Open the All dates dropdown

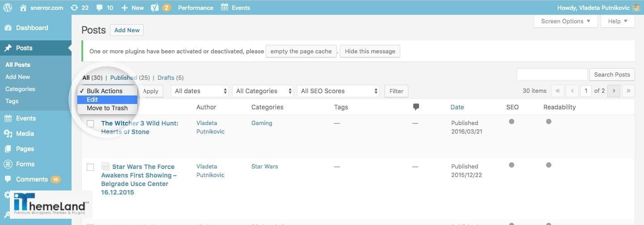(x=200, y=91)
